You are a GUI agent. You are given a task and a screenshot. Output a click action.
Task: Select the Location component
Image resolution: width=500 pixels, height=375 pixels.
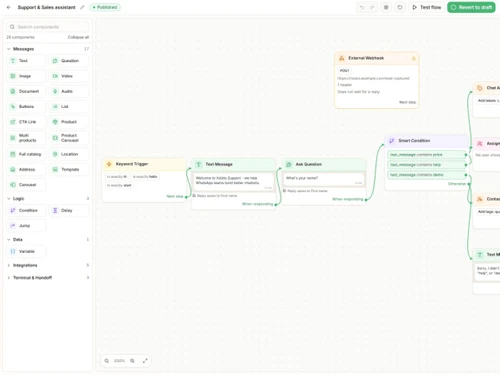point(69,154)
